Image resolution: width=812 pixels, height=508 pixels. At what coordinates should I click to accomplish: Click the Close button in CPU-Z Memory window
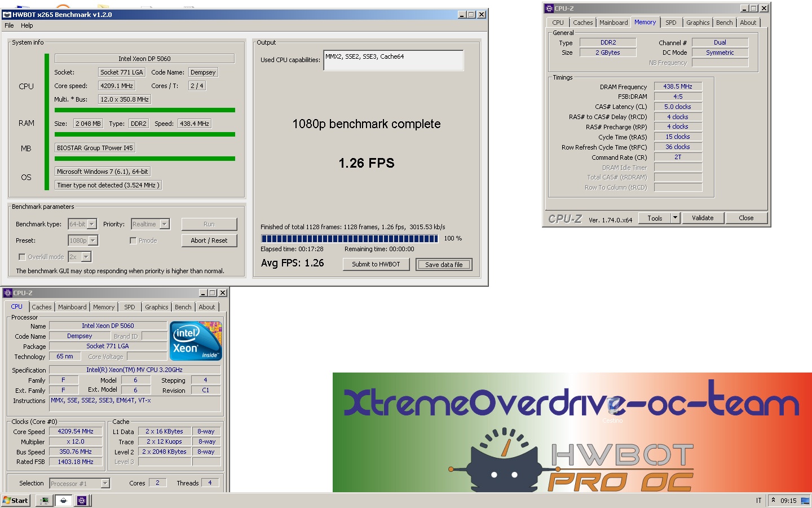746,218
